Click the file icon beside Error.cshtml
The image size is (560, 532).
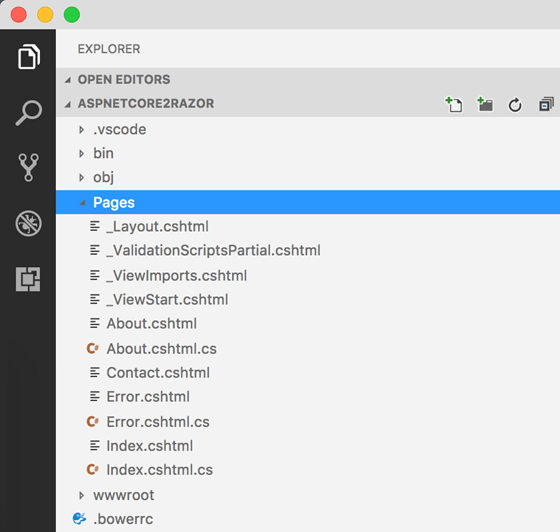[x=95, y=397]
